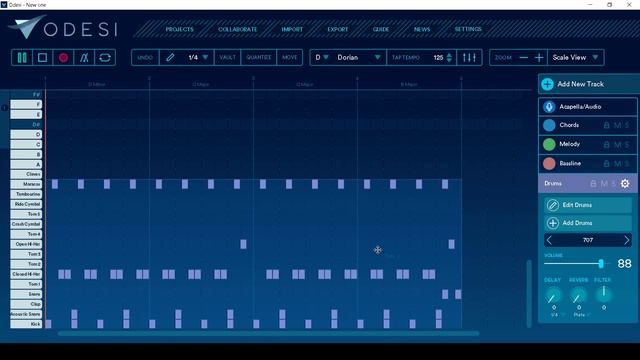Click the red Bassline track circle
The height and width of the screenshot is (360, 640).
[549, 164]
